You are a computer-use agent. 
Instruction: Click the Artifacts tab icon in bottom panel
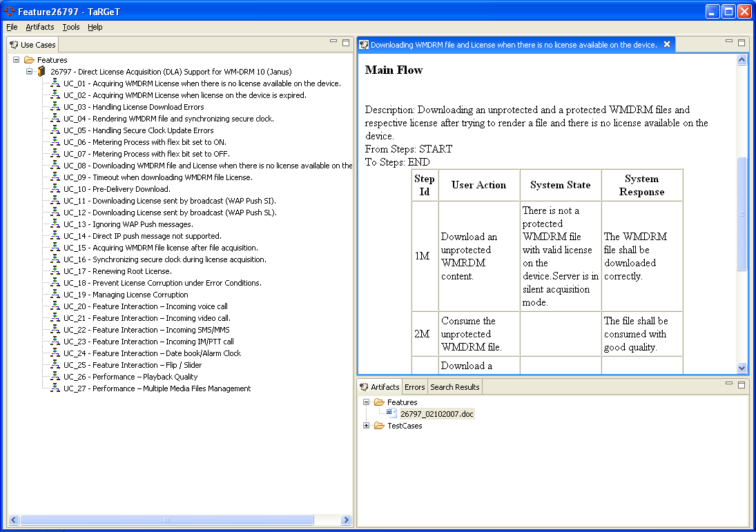(364, 387)
